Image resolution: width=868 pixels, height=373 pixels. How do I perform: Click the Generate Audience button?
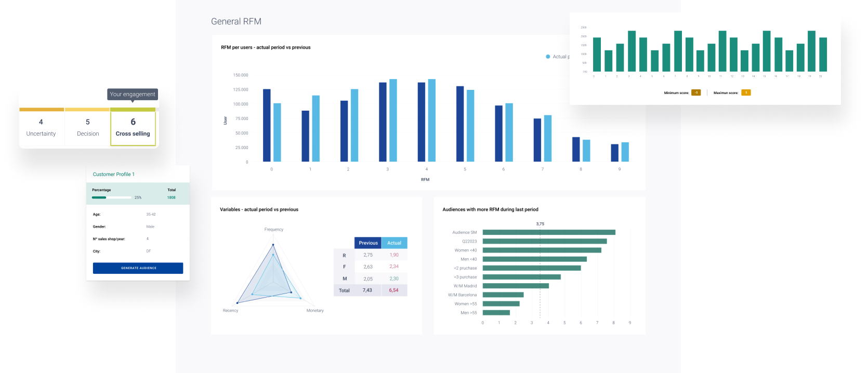[x=138, y=268]
